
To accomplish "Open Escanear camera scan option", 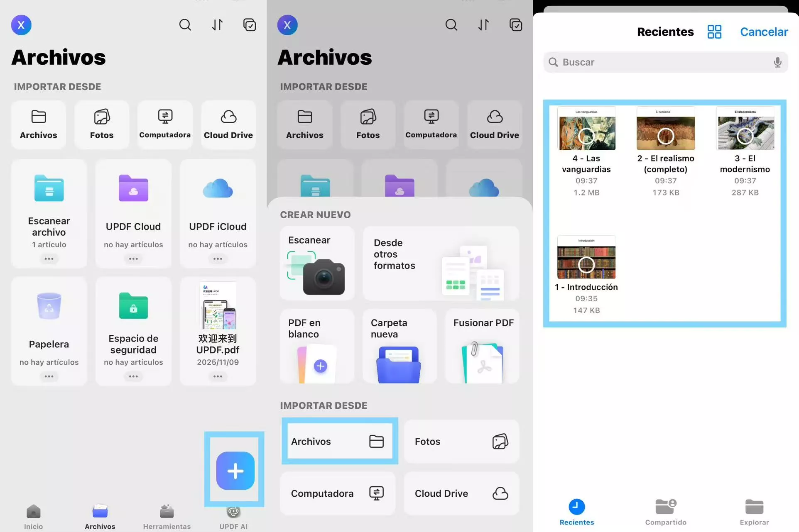I will point(317,263).
